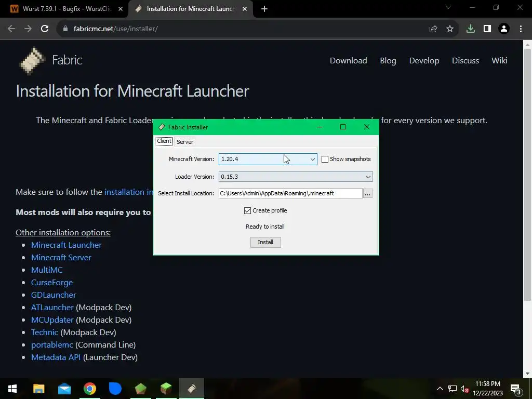Open Chrome tab search chevron
Image resolution: width=532 pixels, height=399 pixels.
click(448, 7)
